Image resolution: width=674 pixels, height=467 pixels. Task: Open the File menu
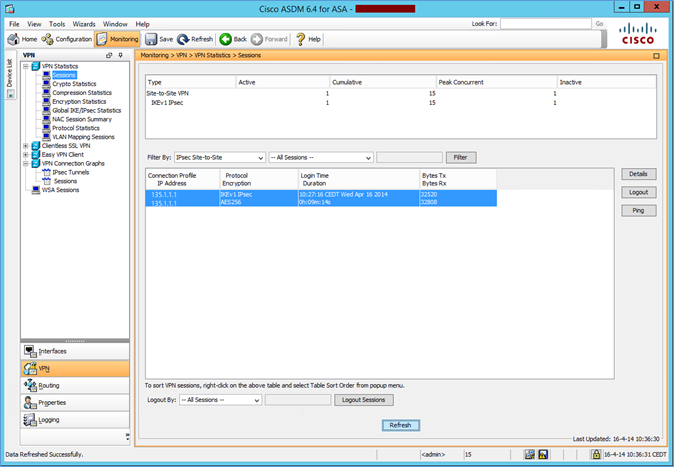(x=14, y=24)
